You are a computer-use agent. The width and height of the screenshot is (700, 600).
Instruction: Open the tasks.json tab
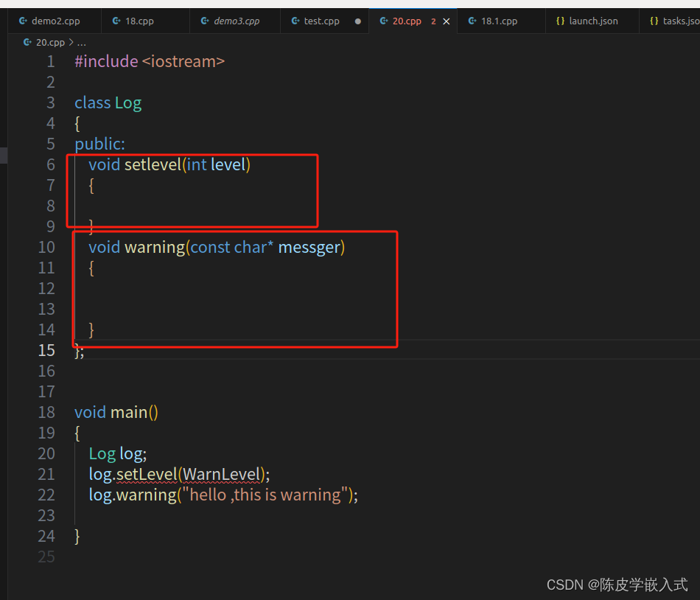point(670,21)
